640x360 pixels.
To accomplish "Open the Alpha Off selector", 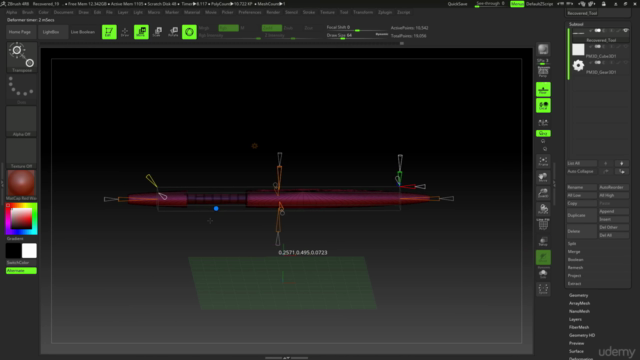I will point(22,121).
